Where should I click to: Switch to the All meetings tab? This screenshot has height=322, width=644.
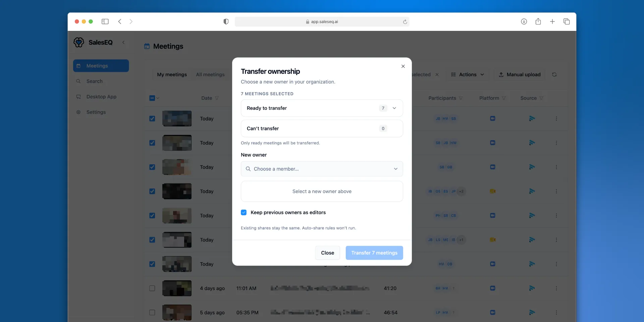click(210, 74)
